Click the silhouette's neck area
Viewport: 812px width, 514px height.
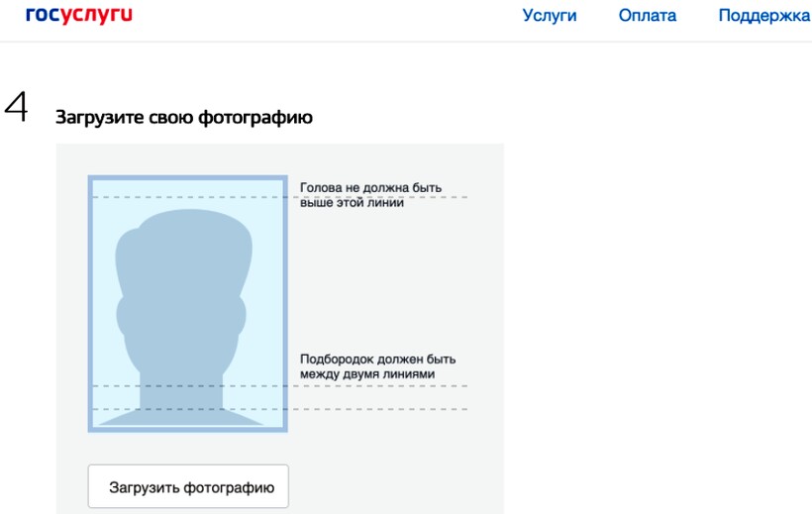(182, 391)
